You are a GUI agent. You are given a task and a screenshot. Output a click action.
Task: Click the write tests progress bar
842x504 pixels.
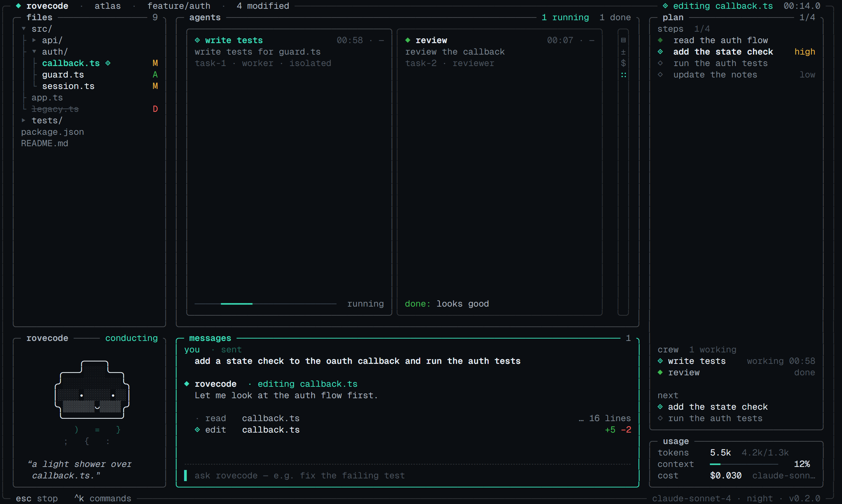265,304
